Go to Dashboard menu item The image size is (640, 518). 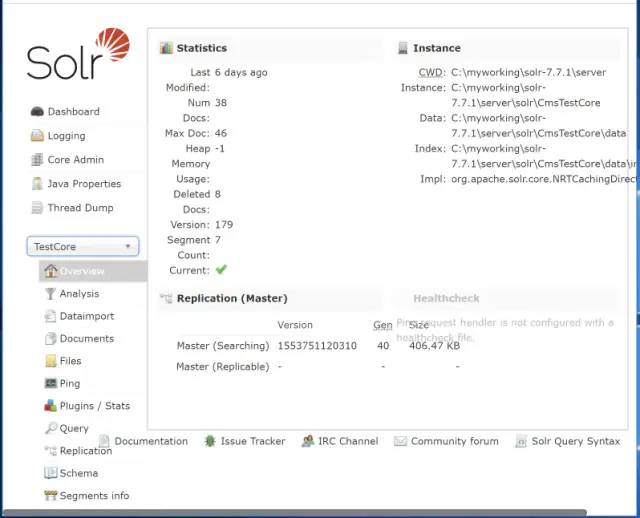pyautogui.click(x=73, y=111)
